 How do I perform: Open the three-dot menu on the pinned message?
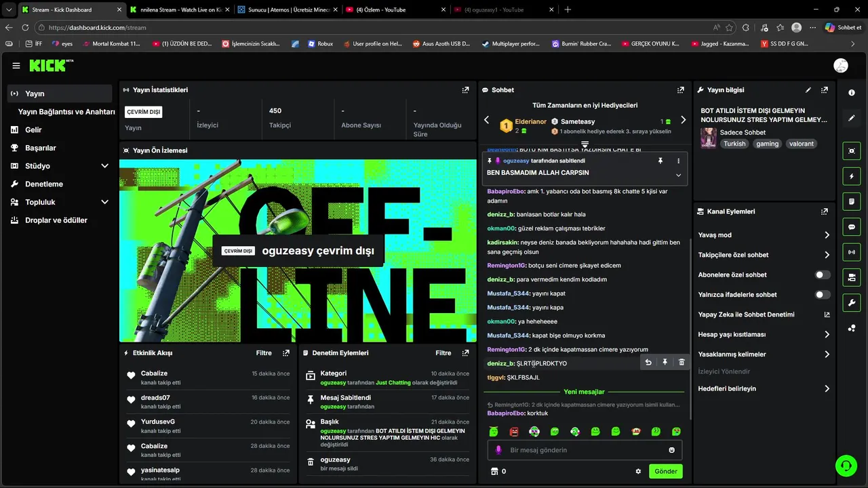(x=678, y=161)
